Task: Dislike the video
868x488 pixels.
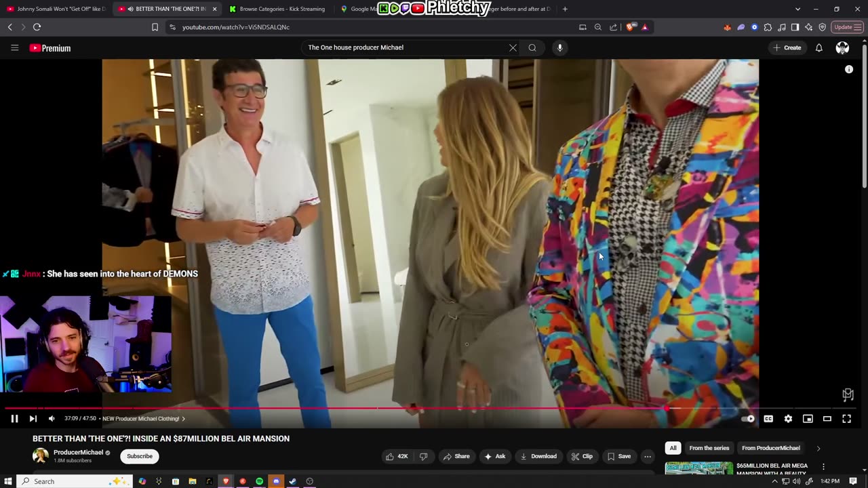Action: [x=424, y=456]
